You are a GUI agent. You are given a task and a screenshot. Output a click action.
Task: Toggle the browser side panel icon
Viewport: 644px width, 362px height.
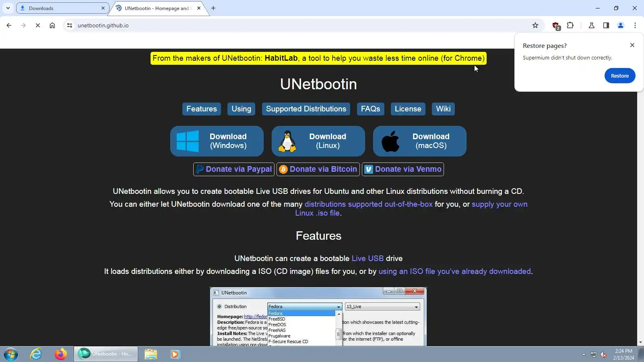point(606,25)
